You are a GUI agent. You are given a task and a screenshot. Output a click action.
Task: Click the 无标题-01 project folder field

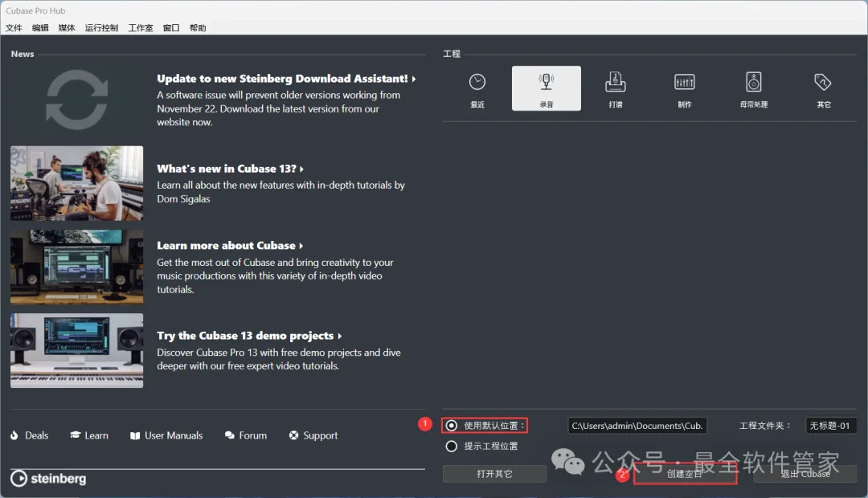click(x=830, y=426)
